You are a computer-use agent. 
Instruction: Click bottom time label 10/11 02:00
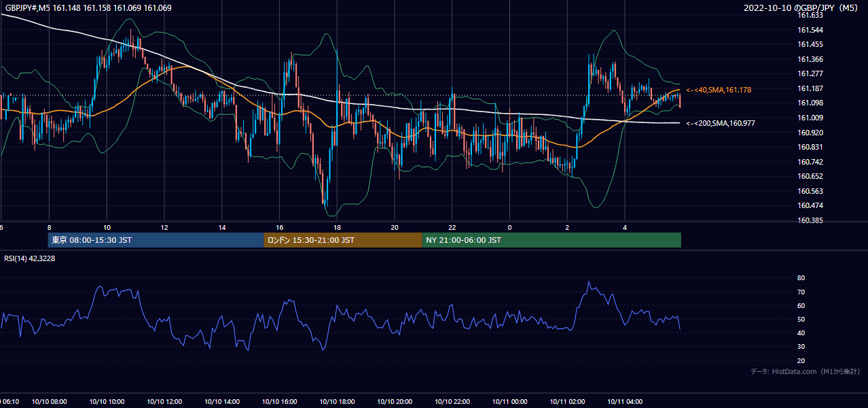[568, 401]
